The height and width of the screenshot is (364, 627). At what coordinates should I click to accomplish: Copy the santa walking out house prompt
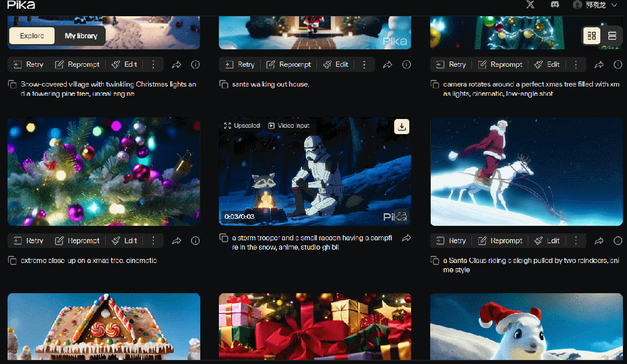tap(224, 84)
